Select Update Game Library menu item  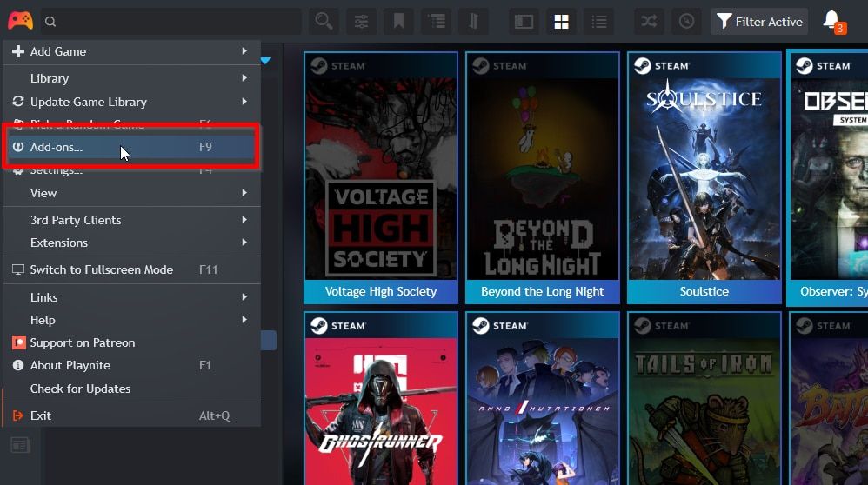(131, 102)
